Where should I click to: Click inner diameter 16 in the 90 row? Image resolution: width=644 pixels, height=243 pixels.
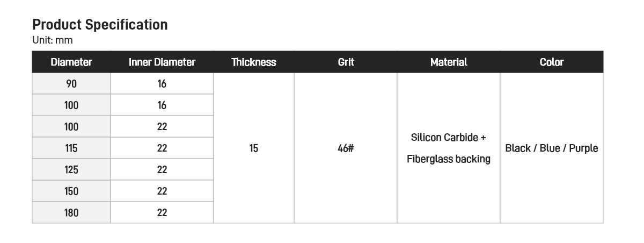point(162,84)
